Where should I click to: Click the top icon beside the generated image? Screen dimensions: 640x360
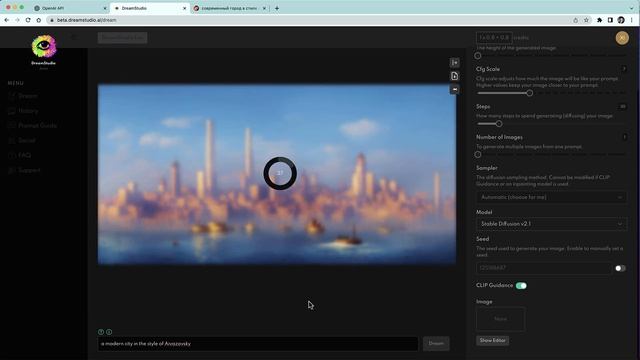click(x=454, y=62)
